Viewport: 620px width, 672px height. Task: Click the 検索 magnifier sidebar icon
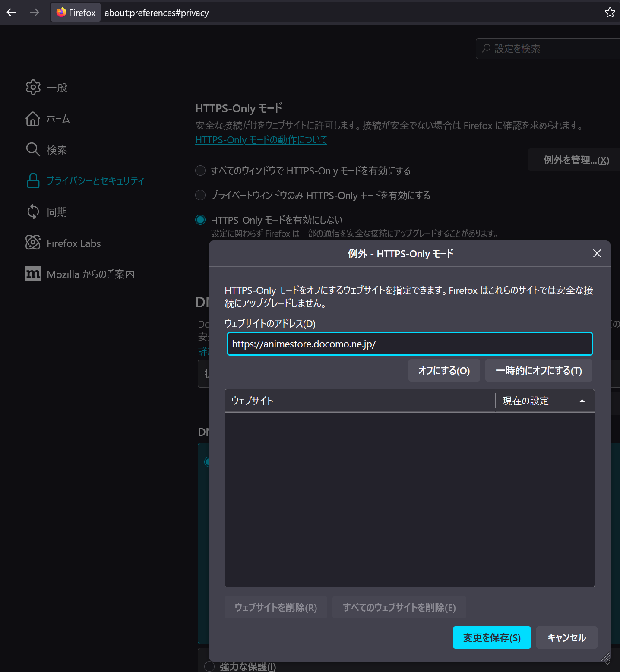[x=33, y=149]
